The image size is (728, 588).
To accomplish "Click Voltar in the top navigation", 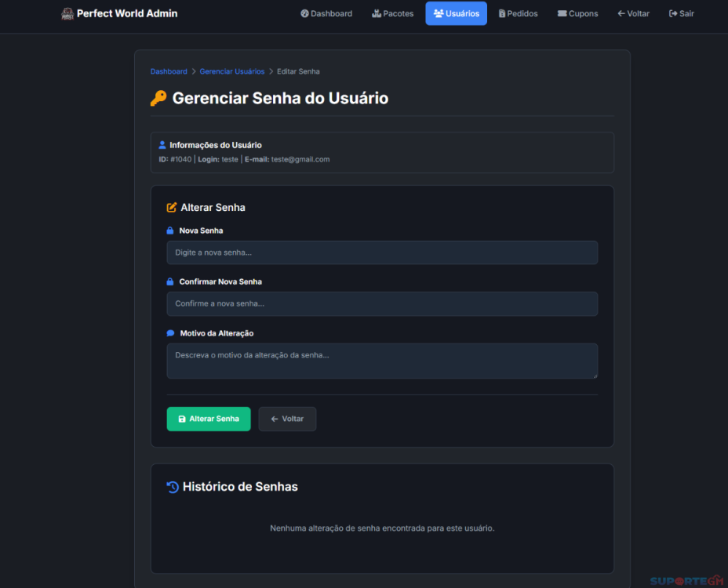I will (633, 13).
